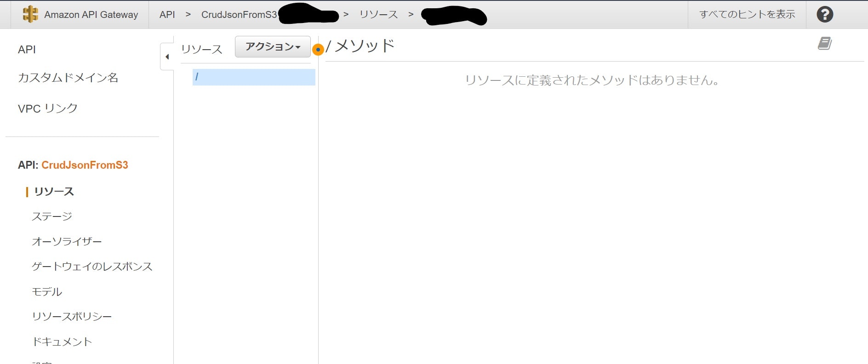Open モデル in the API menu
Viewport: 868px width, 364px height.
coord(47,292)
